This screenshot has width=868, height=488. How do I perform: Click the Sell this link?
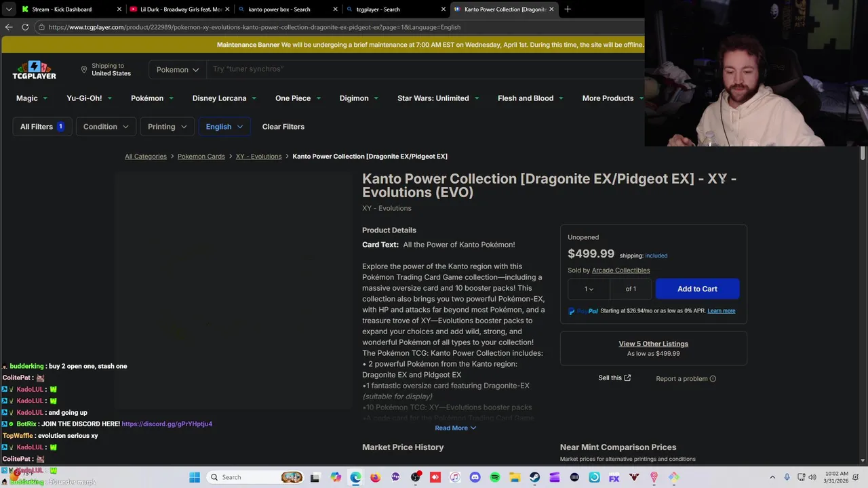[614, 378]
